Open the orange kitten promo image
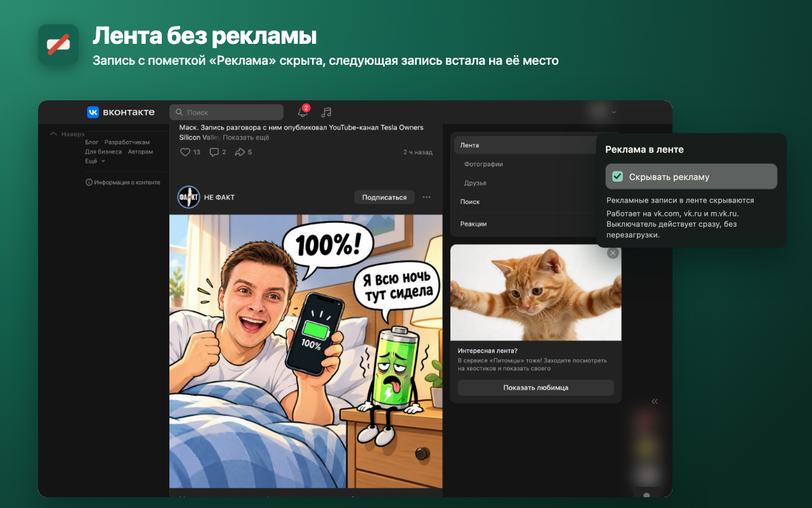The width and height of the screenshot is (812, 508). click(x=536, y=293)
